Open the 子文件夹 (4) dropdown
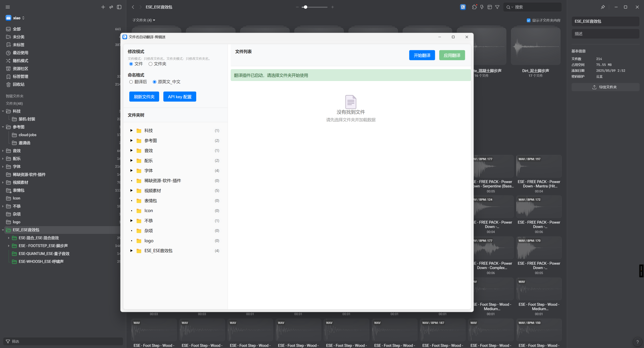 coord(144,20)
